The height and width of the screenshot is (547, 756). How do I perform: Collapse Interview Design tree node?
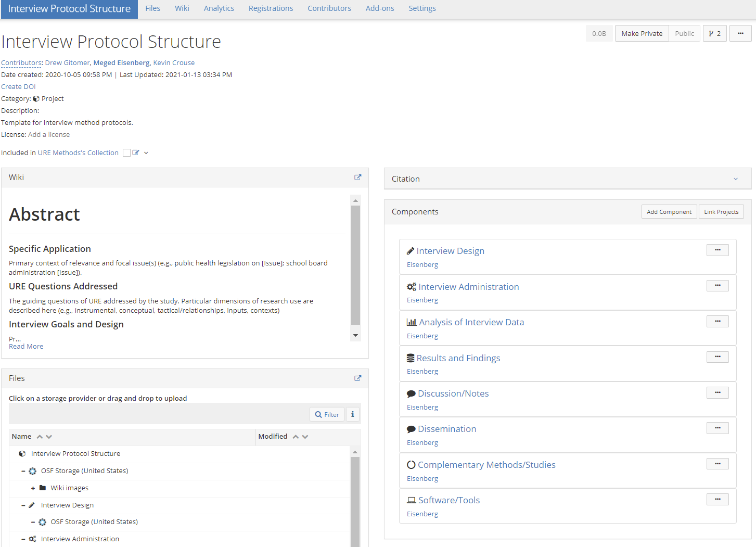click(23, 505)
